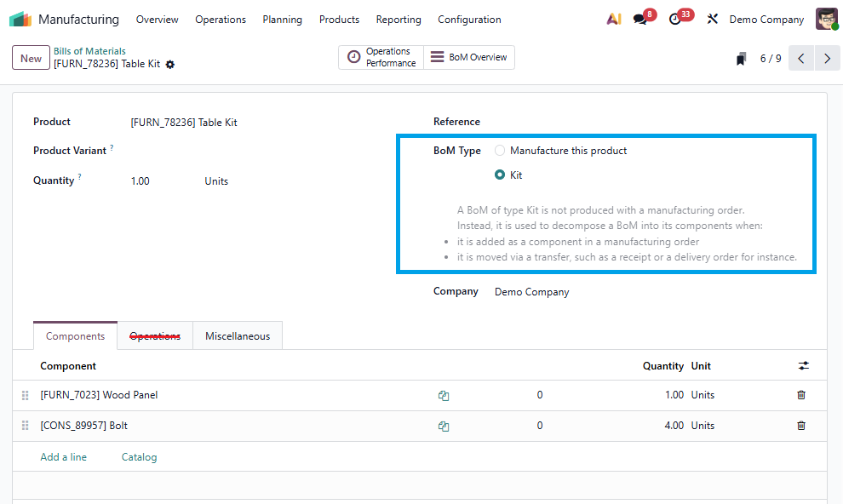Open column options adjust settings toggle

point(803,366)
